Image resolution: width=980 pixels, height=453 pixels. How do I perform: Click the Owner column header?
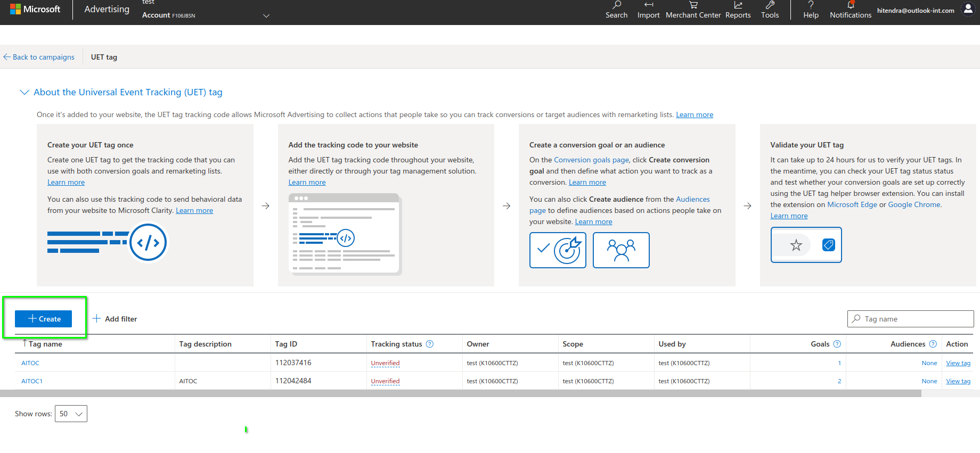pyautogui.click(x=478, y=344)
